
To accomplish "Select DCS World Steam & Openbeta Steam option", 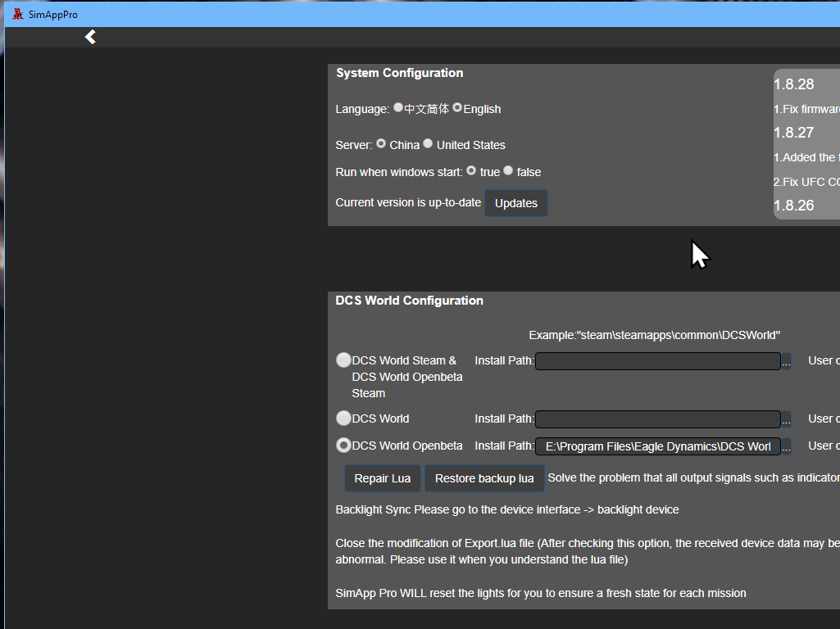I will (x=343, y=360).
